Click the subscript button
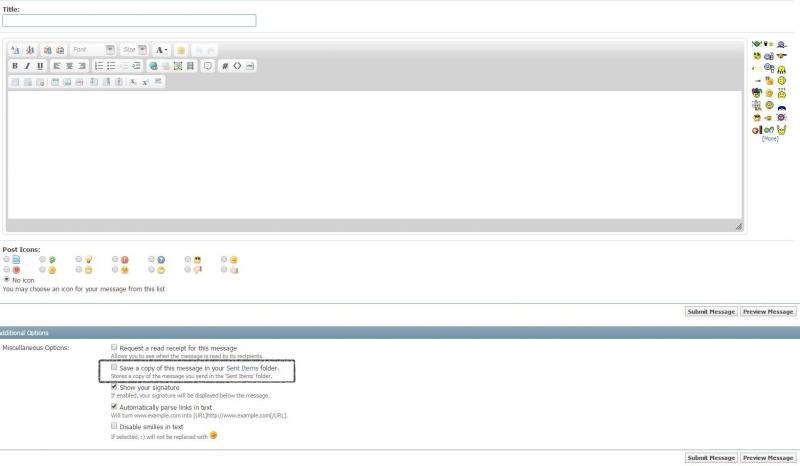Screen dimensions: 800x466 point(133,82)
